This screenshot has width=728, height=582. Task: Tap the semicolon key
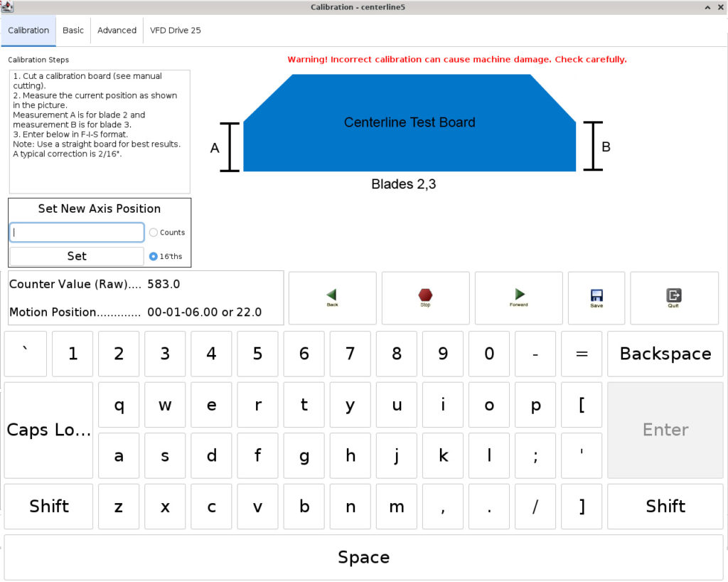[535, 455]
